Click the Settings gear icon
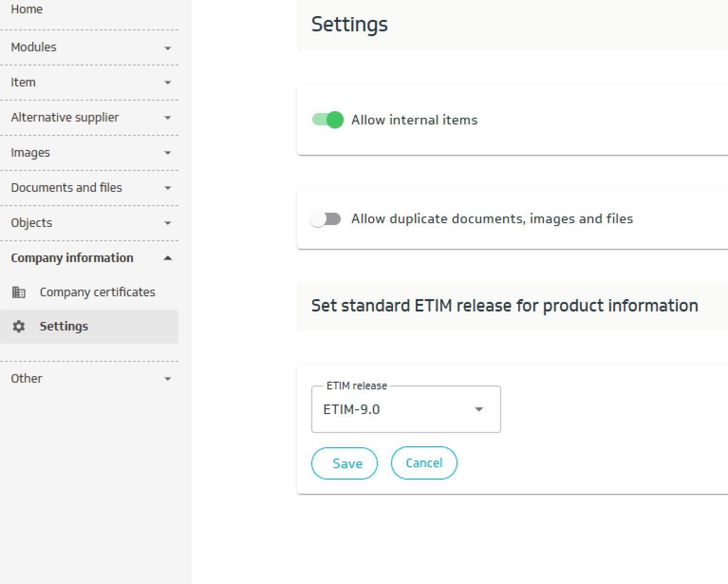 19,327
